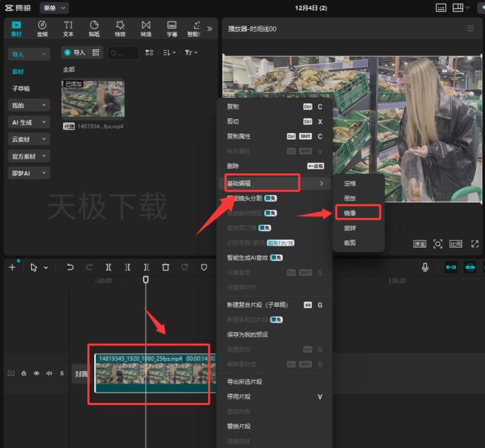Click the imported video thumbnail in media bin
Image resolution: width=485 pixels, height=448 pixels.
point(93,99)
